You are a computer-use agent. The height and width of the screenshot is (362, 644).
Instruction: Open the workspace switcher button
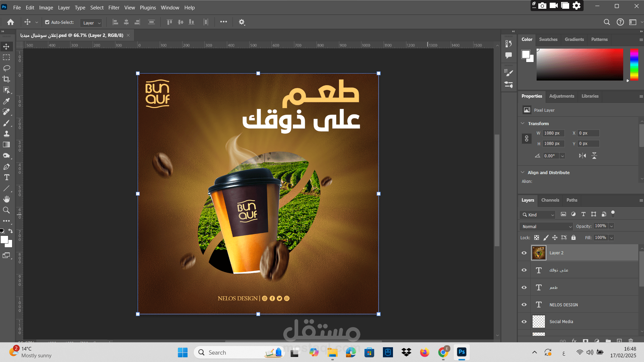633,22
